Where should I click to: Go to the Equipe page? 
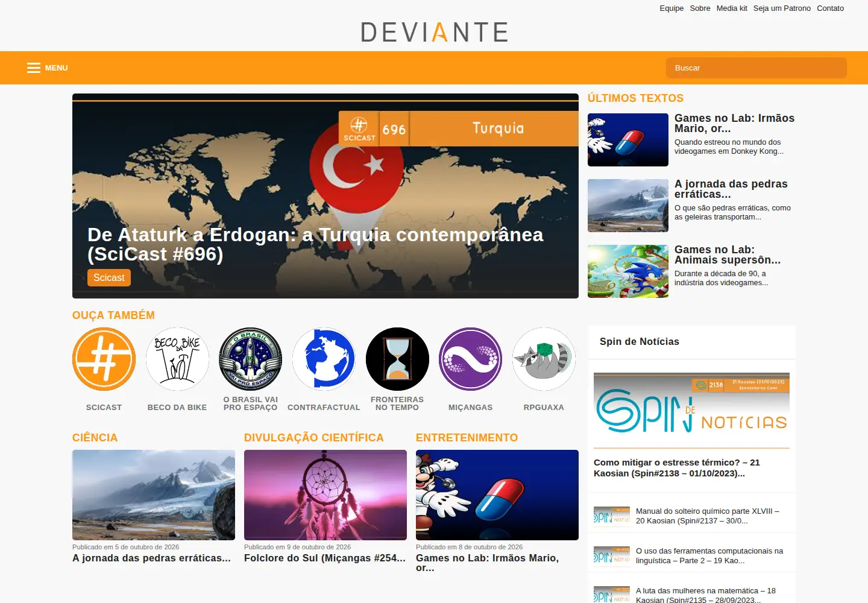671,8
